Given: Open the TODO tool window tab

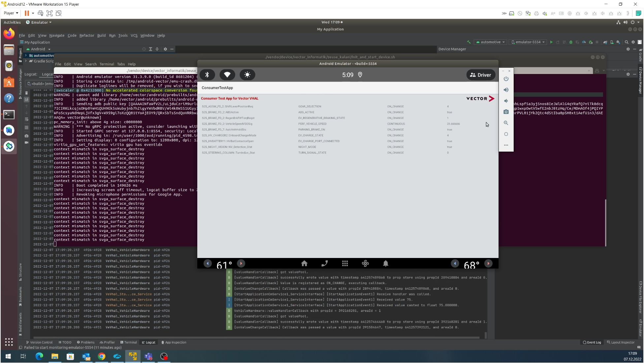Looking at the screenshot, I should pyautogui.click(x=65, y=342).
